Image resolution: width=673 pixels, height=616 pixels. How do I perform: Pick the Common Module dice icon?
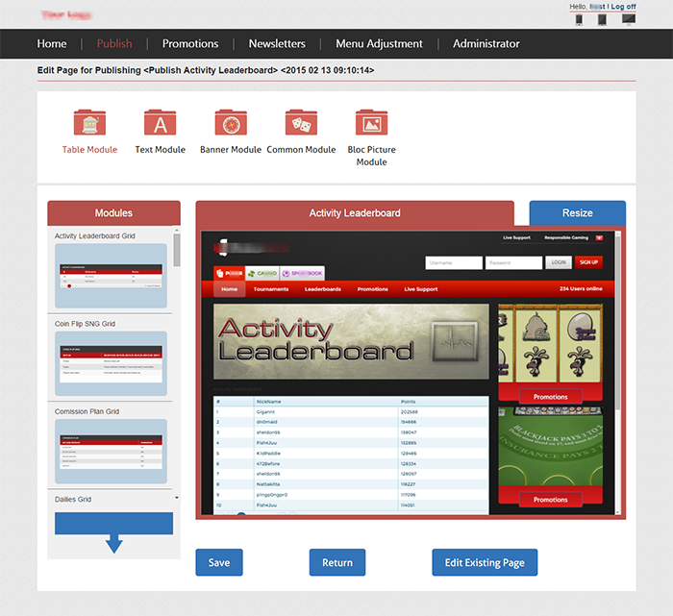click(x=301, y=123)
